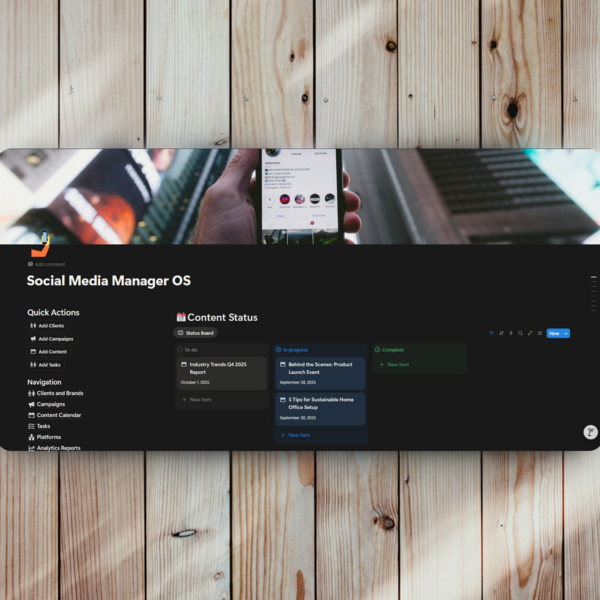Screen dimensions: 600x600
Task: Click the people icon beside Clients and Brands
Action: coord(31,393)
